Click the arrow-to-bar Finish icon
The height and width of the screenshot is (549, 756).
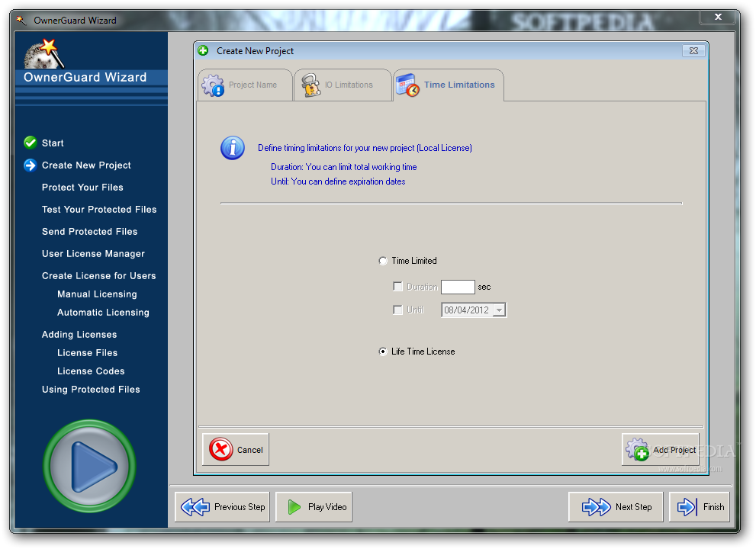(x=687, y=507)
